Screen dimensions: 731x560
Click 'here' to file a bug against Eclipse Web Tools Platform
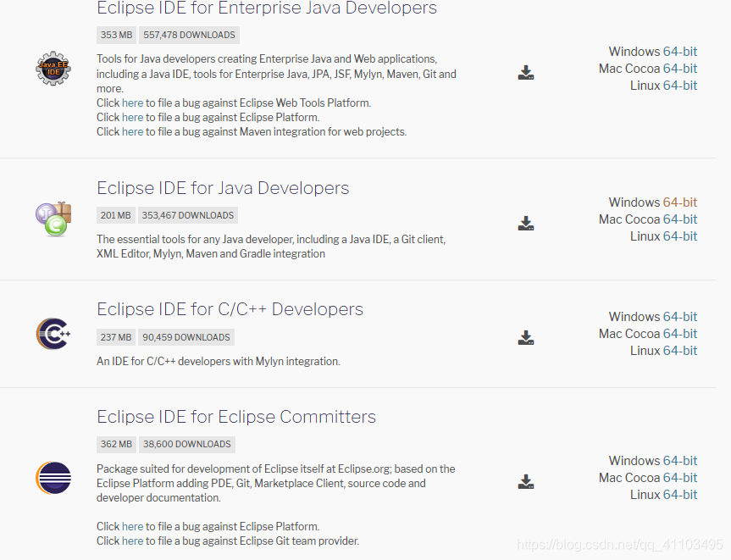132,103
